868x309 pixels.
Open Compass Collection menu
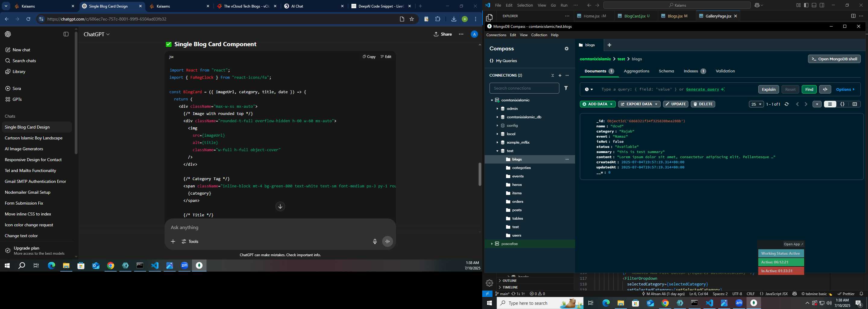(539, 35)
